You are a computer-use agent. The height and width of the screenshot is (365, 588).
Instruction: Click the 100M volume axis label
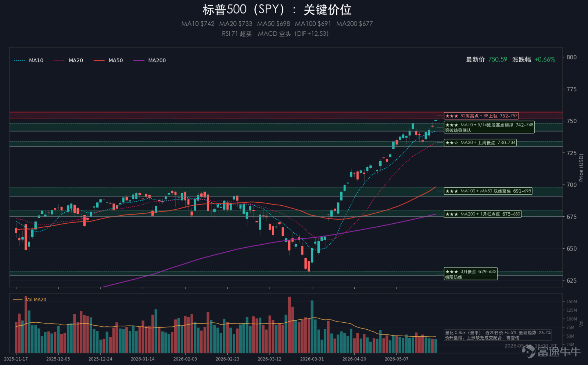click(x=571, y=319)
